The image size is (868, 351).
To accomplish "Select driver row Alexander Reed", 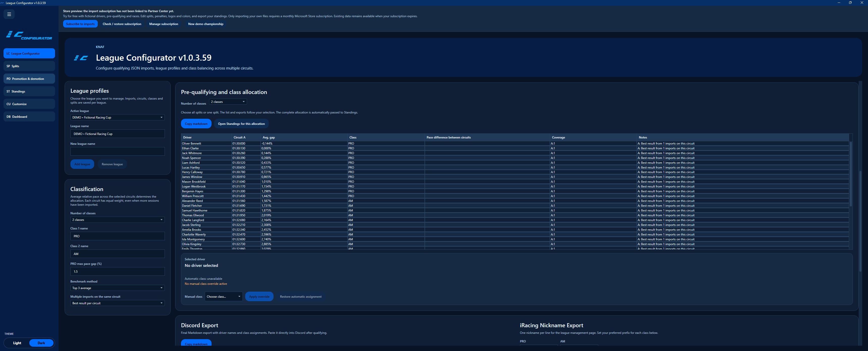I will 515,201.
